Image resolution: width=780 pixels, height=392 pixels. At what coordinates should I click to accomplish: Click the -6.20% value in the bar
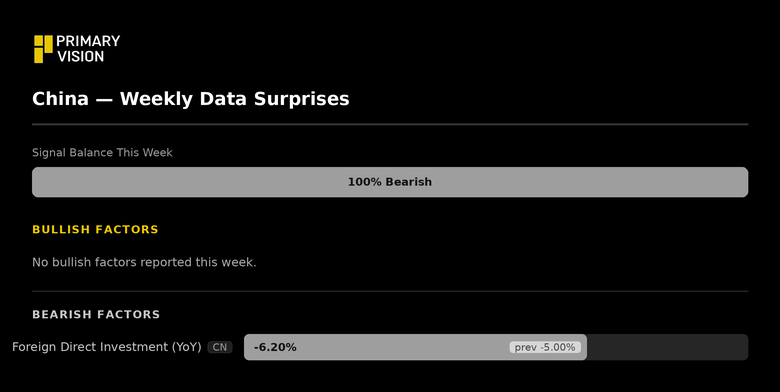point(275,347)
